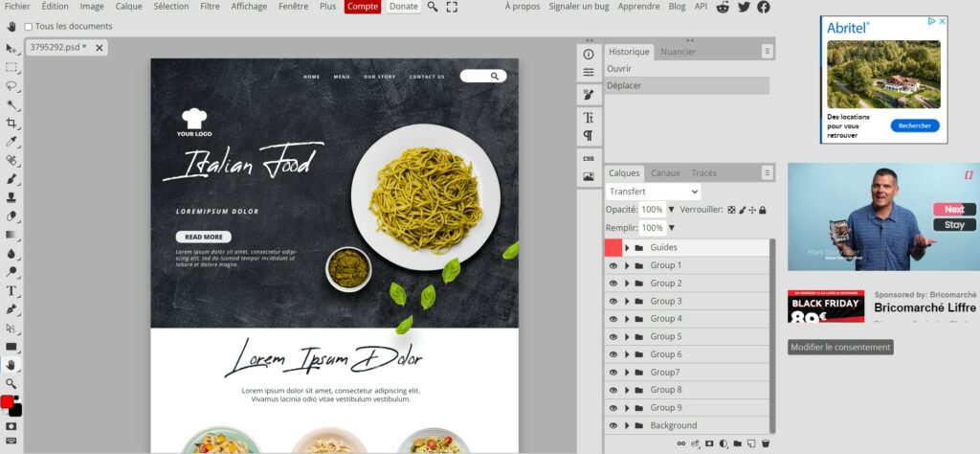Open the Info panel icon
Screen dimensions: 980x454
tap(589, 55)
